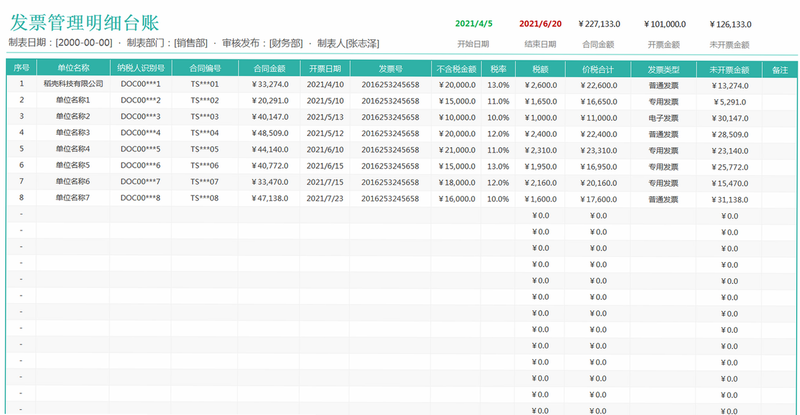Select the 纳税人识别号 column header
800x415 pixels.
coord(141,68)
